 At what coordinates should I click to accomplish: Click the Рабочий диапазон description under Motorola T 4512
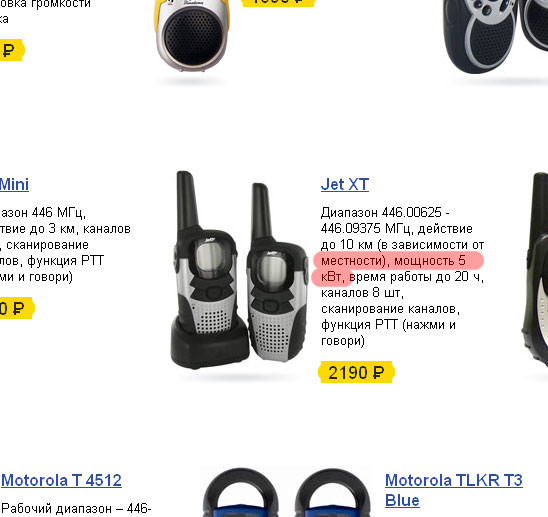(x=76, y=508)
